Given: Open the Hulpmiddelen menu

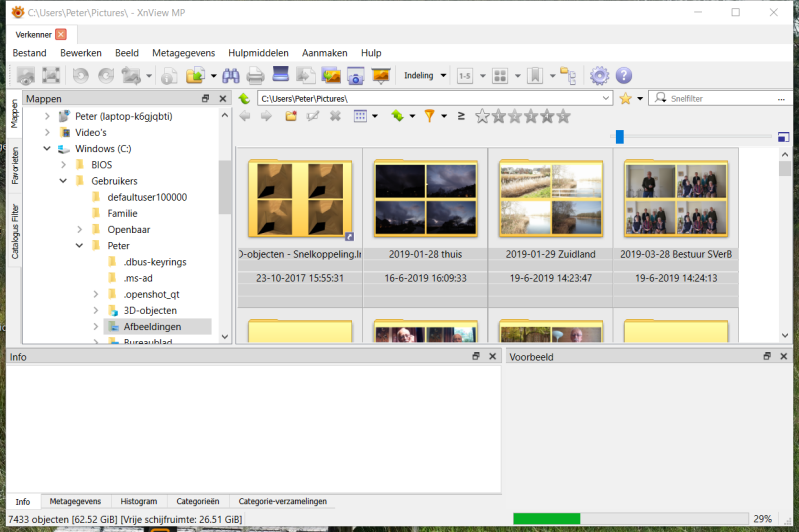Looking at the screenshot, I should [x=258, y=53].
